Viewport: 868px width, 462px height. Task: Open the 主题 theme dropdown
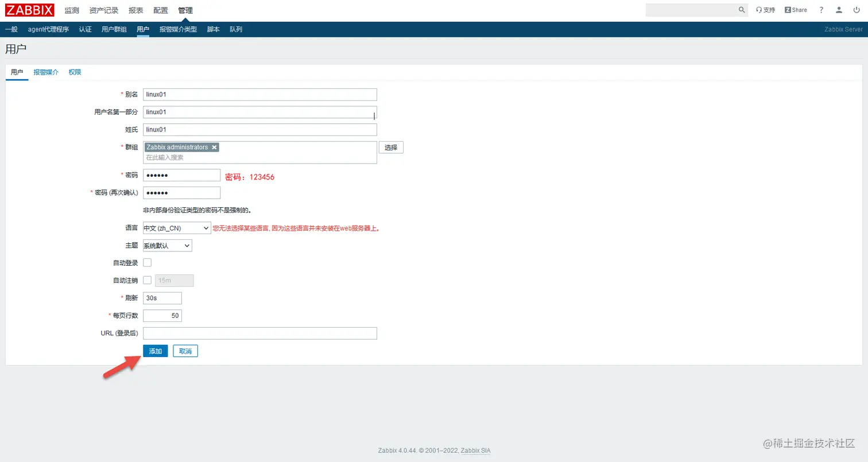(x=167, y=246)
